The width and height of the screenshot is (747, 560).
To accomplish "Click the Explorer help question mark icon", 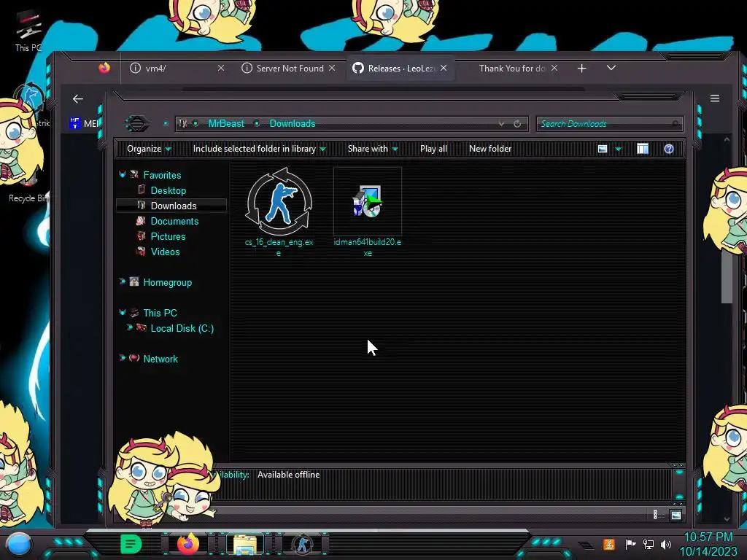I will [x=668, y=149].
